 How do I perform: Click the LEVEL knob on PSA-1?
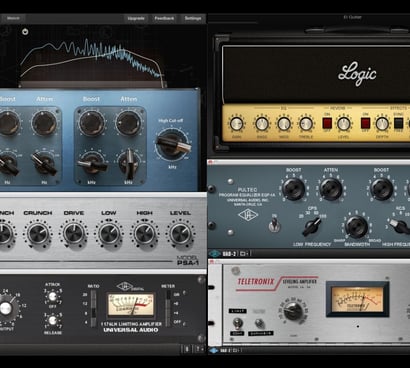click(180, 234)
